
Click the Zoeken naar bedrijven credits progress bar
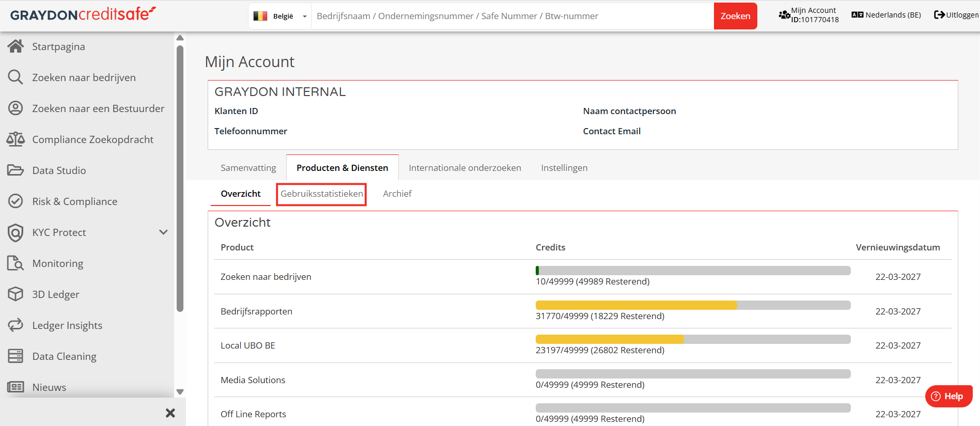tap(693, 271)
